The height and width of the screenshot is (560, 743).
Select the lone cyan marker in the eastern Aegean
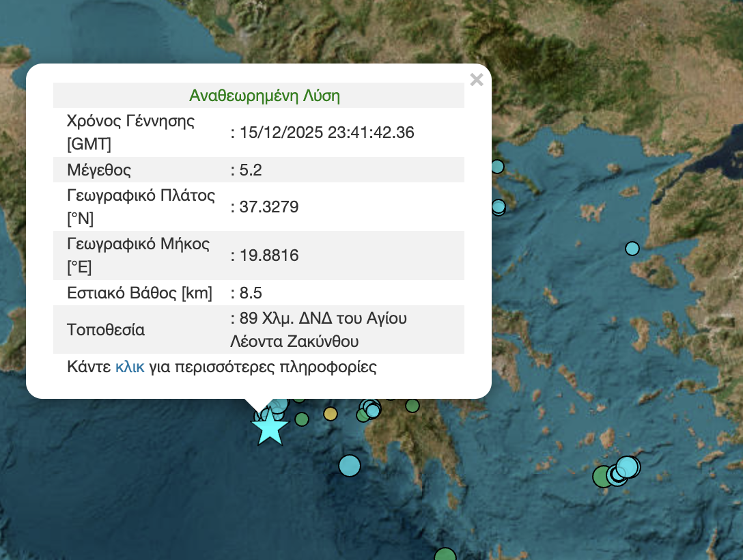(x=632, y=249)
